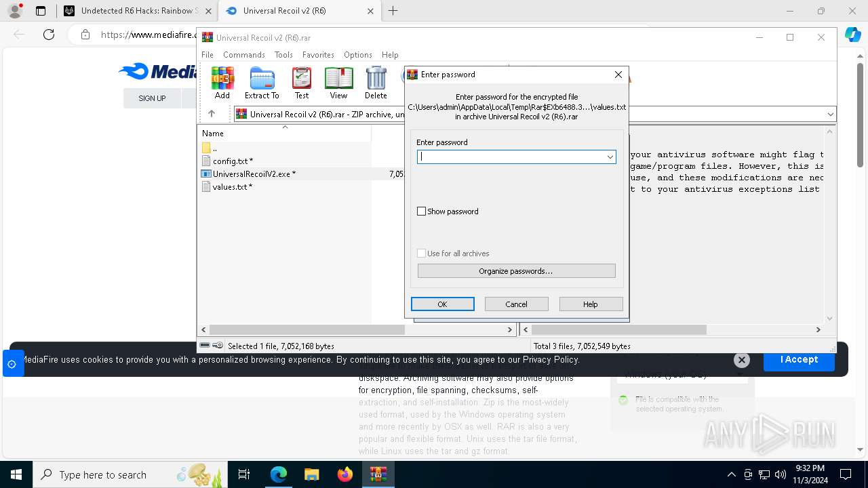868x488 pixels.
Task: Click the browser back arrow
Action: pyautogui.click(x=19, y=35)
